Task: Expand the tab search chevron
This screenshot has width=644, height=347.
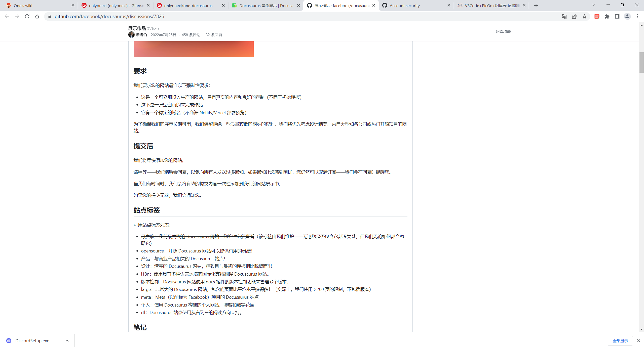Action: tap(594, 5)
